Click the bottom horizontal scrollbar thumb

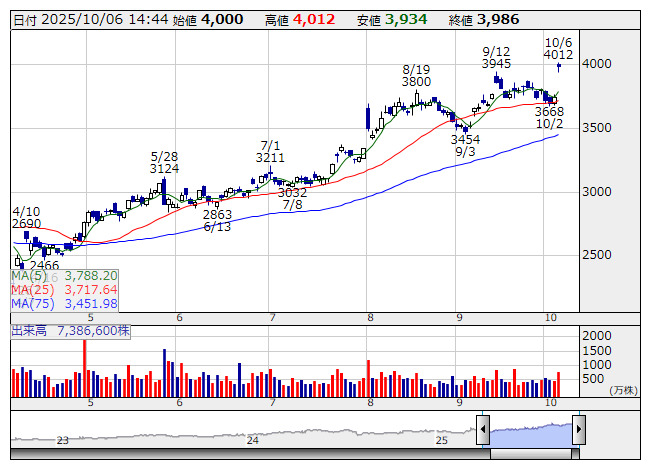(x=530, y=455)
